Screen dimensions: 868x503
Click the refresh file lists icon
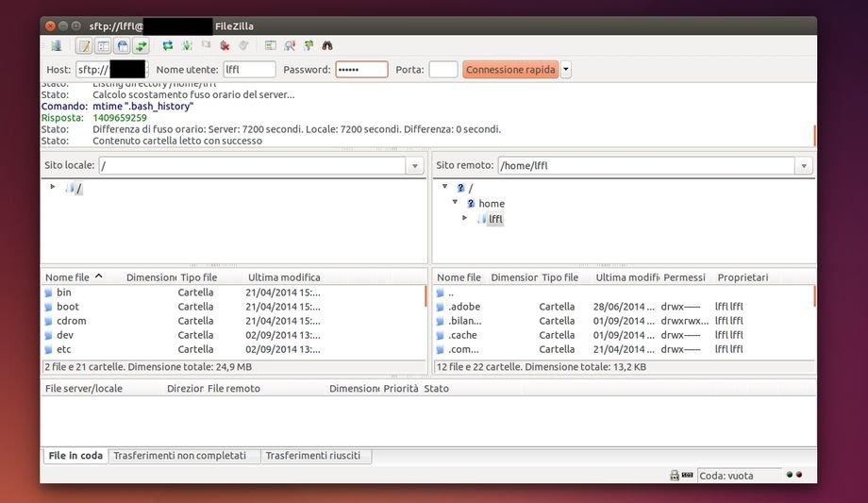(168, 45)
